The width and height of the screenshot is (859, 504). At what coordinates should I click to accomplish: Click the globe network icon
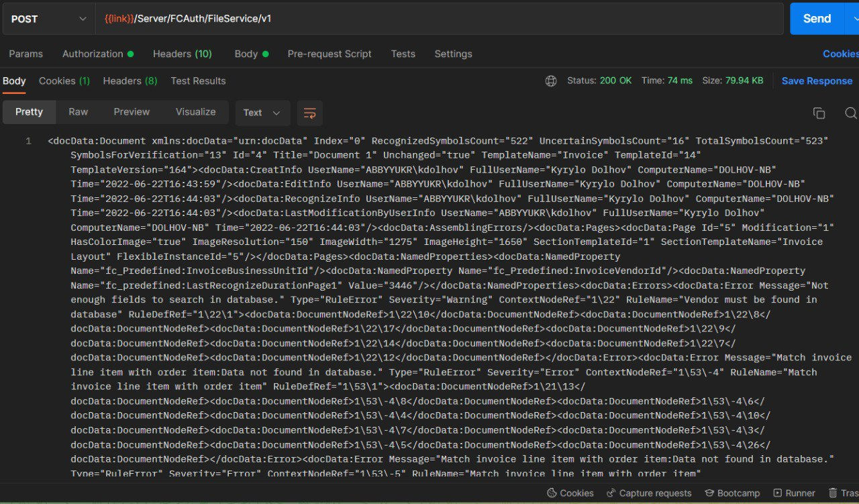pos(551,81)
